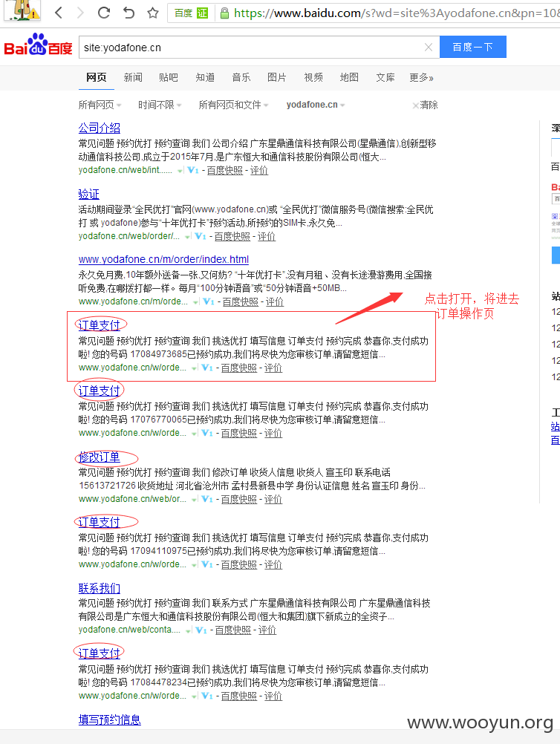Click the www.yodafone.cn/web/or green URL
The height and width of the screenshot is (744, 560).
pos(132,499)
